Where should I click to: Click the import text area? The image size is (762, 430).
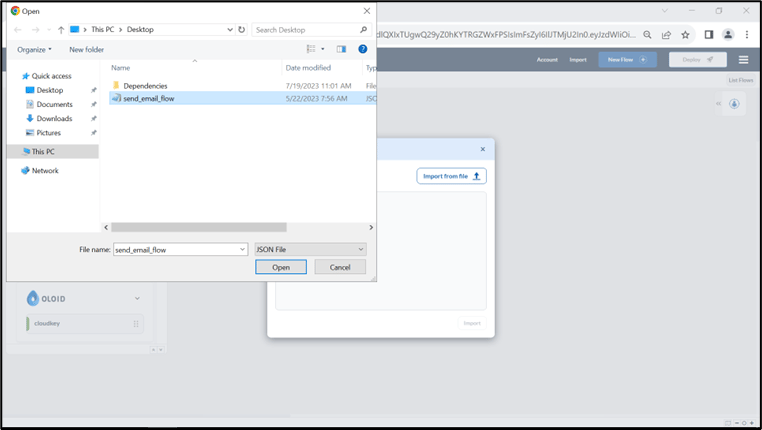[381, 251]
